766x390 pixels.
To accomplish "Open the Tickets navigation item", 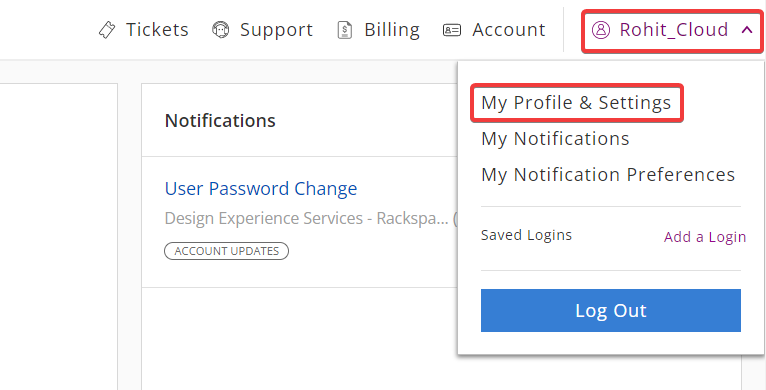I will click(144, 30).
